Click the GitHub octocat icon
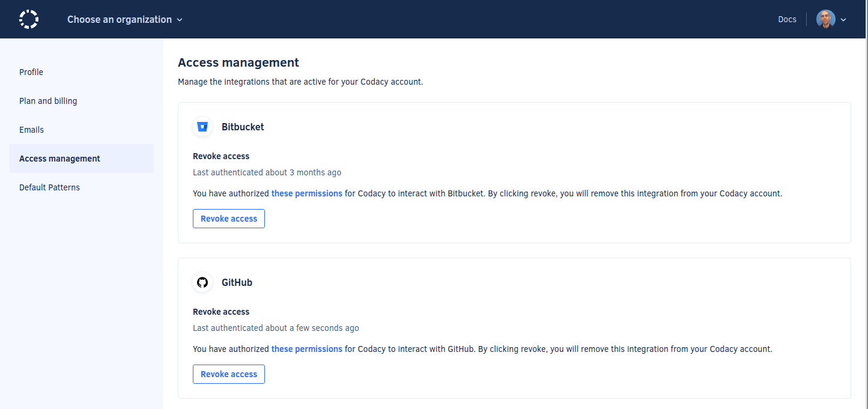This screenshot has width=868, height=409. click(x=202, y=282)
